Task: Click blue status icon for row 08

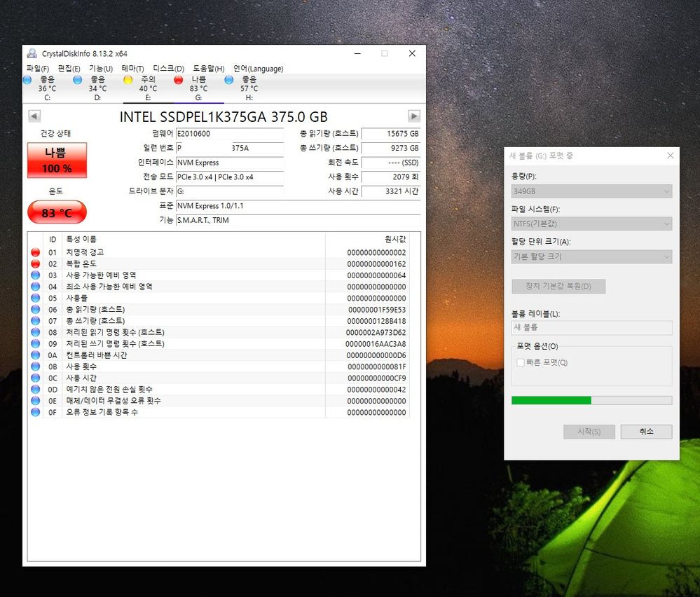Action: [36, 332]
